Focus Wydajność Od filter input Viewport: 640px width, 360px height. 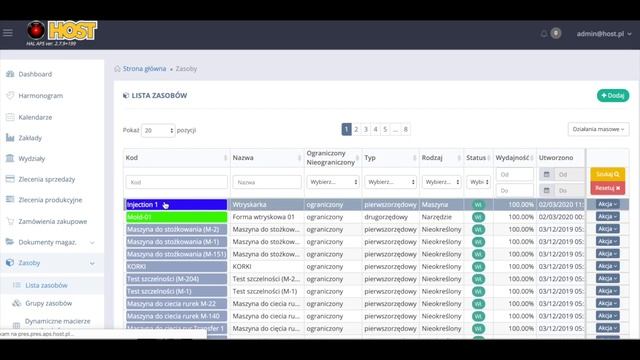515,174
